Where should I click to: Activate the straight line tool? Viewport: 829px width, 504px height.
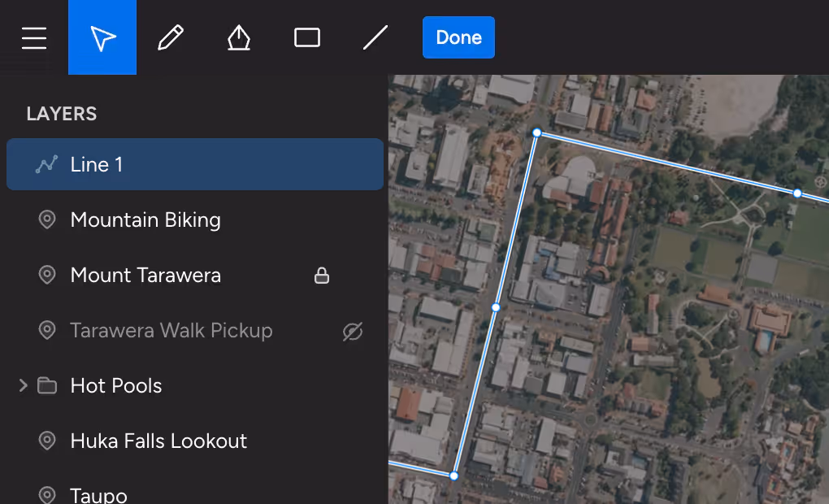tap(375, 37)
